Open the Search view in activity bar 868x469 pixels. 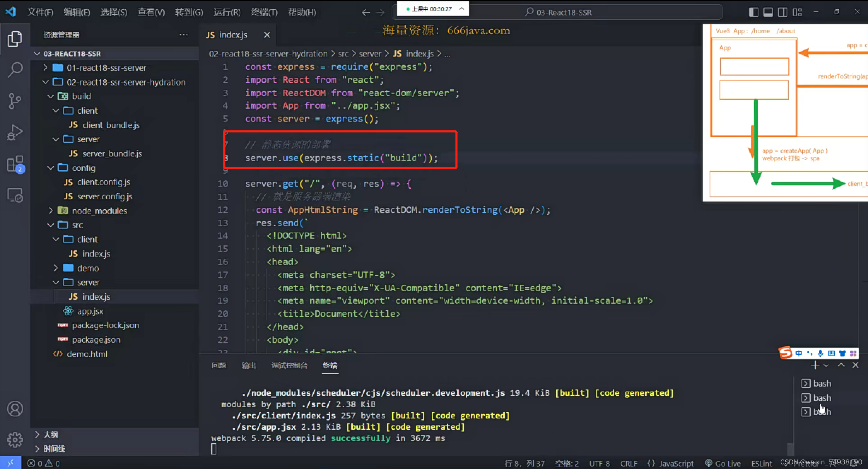tap(15, 70)
